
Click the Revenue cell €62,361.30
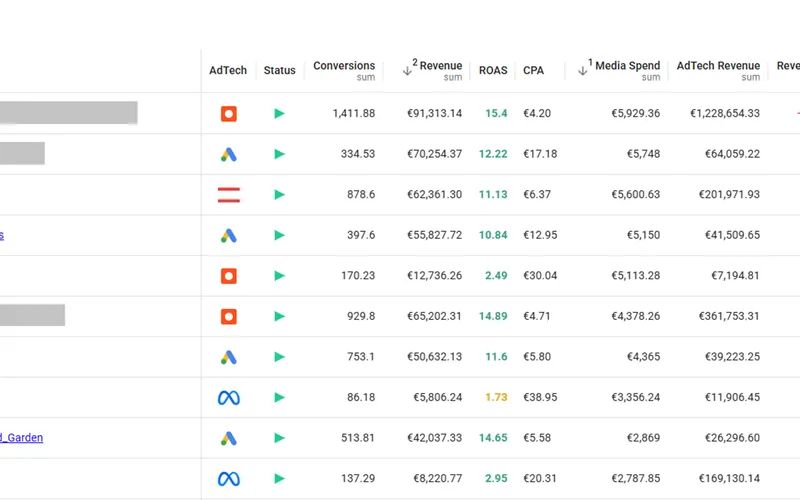pyautogui.click(x=434, y=194)
